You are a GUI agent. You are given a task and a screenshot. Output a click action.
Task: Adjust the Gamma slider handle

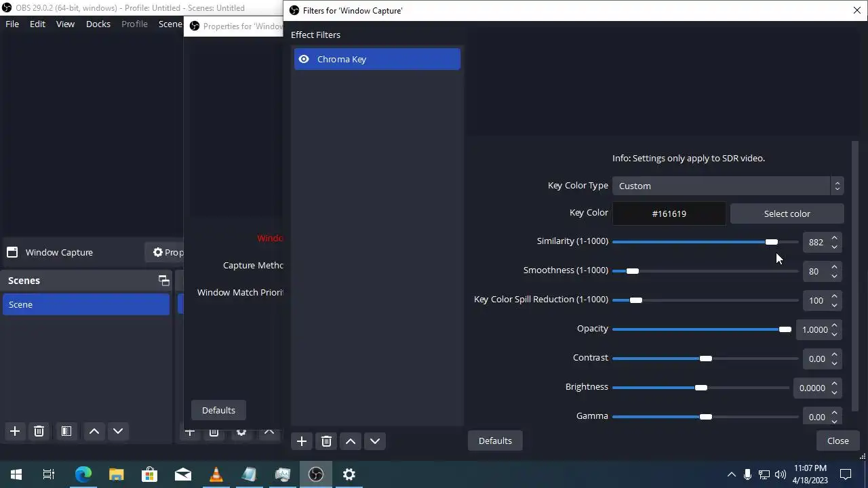tap(705, 417)
